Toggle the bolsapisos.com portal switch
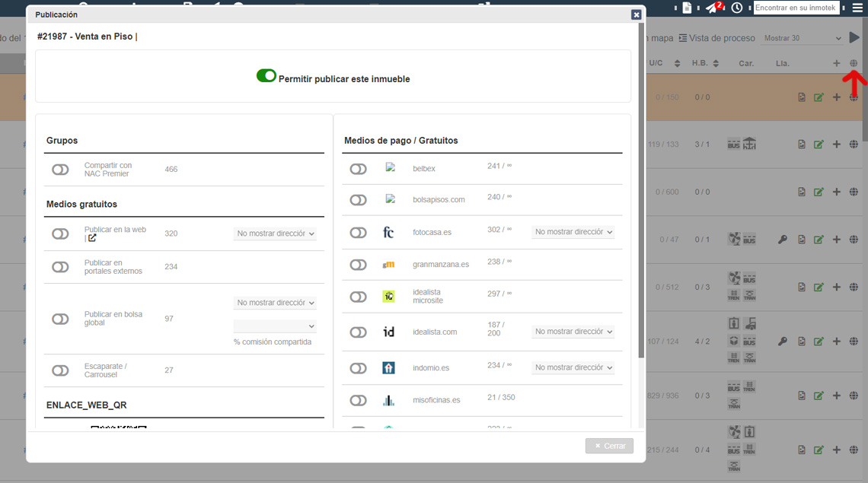This screenshot has width=868, height=483. click(358, 200)
